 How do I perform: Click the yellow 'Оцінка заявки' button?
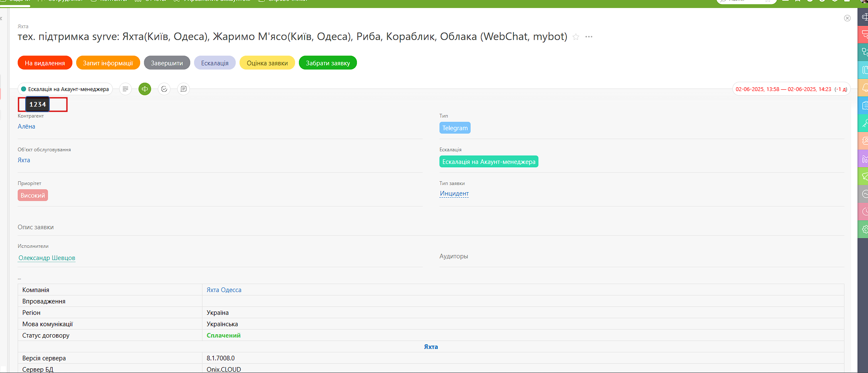click(x=267, y=63)
